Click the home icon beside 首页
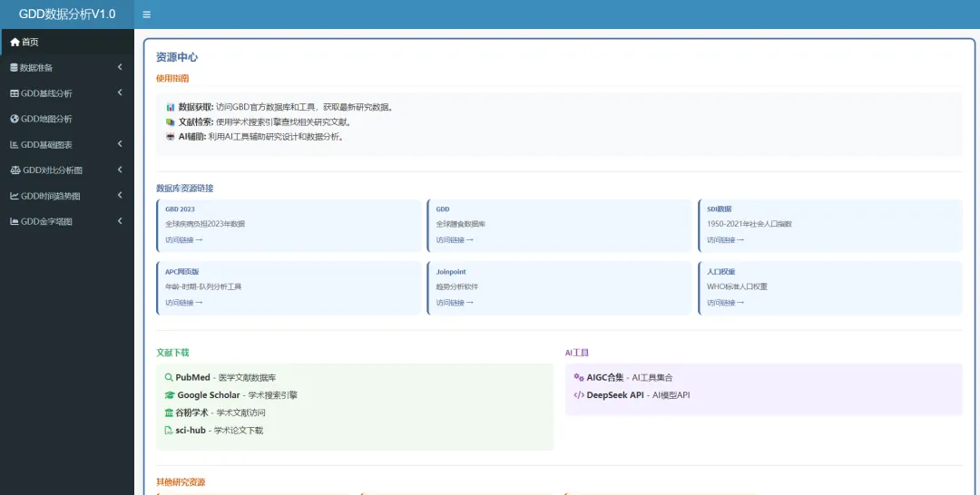 (x=15, y=42)
